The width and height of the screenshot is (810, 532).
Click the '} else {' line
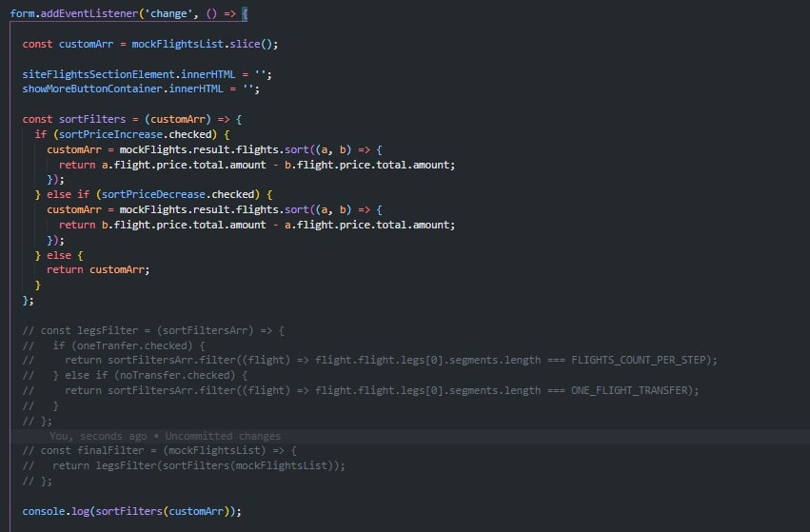click(59, 255)
